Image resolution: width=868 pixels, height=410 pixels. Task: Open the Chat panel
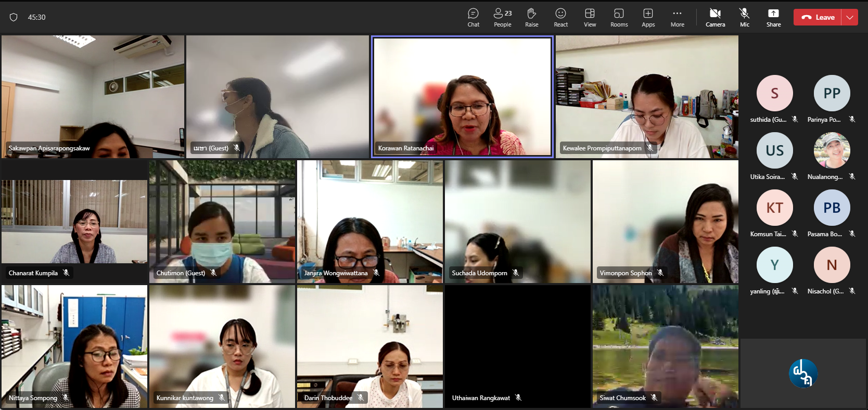coord(473,17)
